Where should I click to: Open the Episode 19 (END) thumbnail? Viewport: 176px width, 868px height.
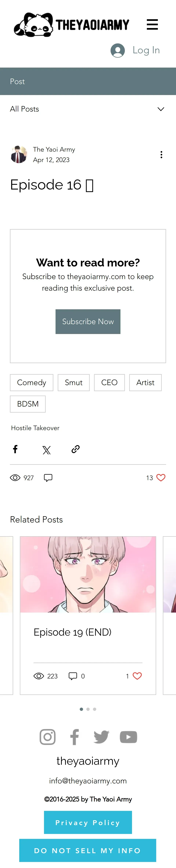(88, 574)
